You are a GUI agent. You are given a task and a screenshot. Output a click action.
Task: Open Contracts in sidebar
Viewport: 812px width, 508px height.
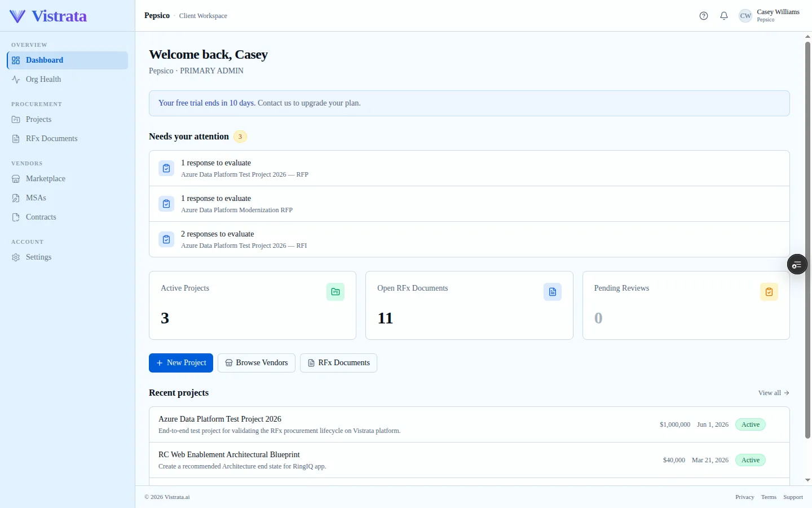68,217
